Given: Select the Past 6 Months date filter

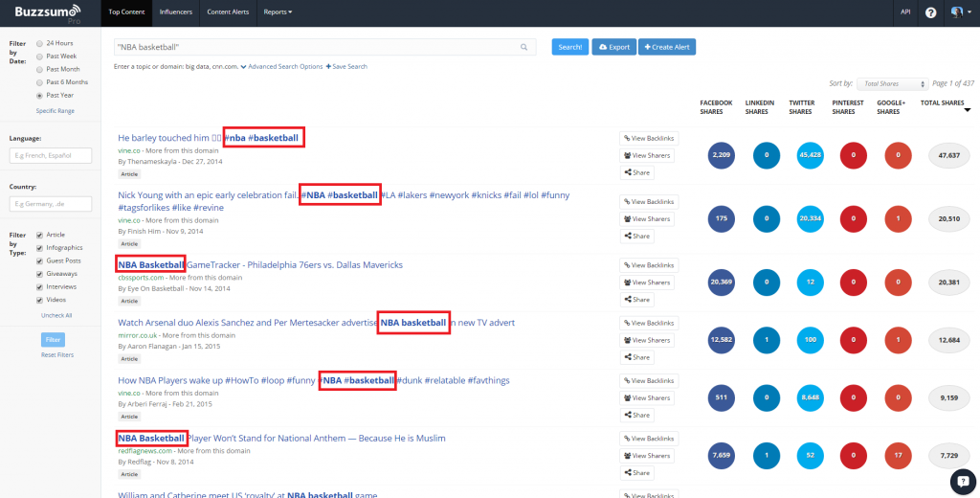Looking at the screenshot, I should (40, 82).
